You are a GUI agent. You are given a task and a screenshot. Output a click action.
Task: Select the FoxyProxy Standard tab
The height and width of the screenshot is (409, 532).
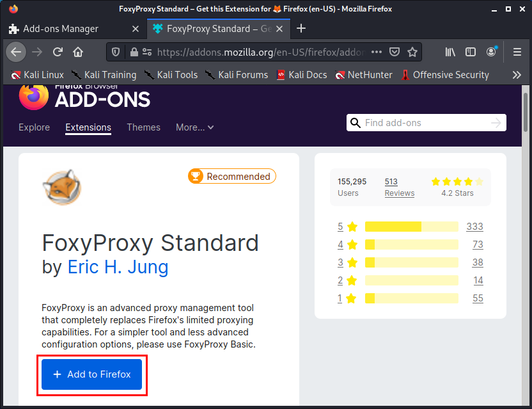tap(219, 29)
